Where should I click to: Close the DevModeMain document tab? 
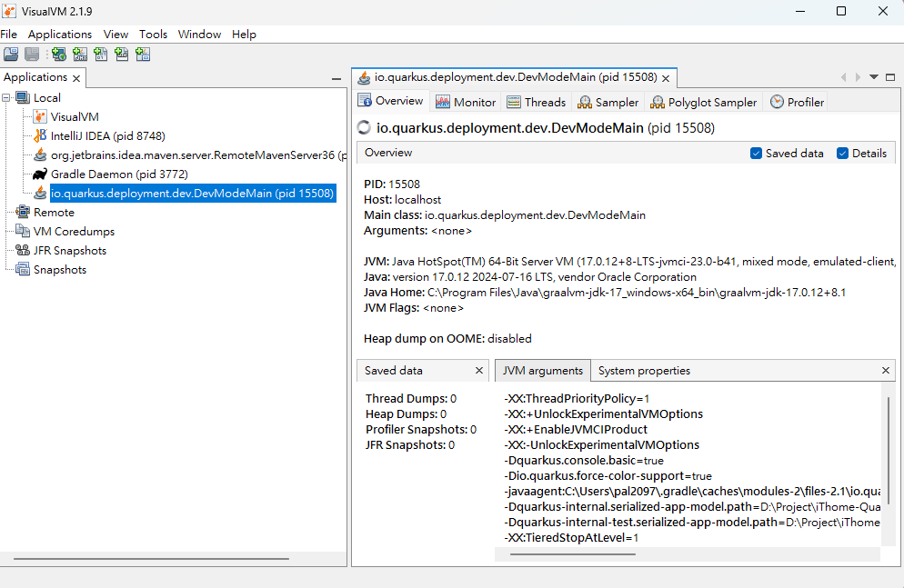666,78
